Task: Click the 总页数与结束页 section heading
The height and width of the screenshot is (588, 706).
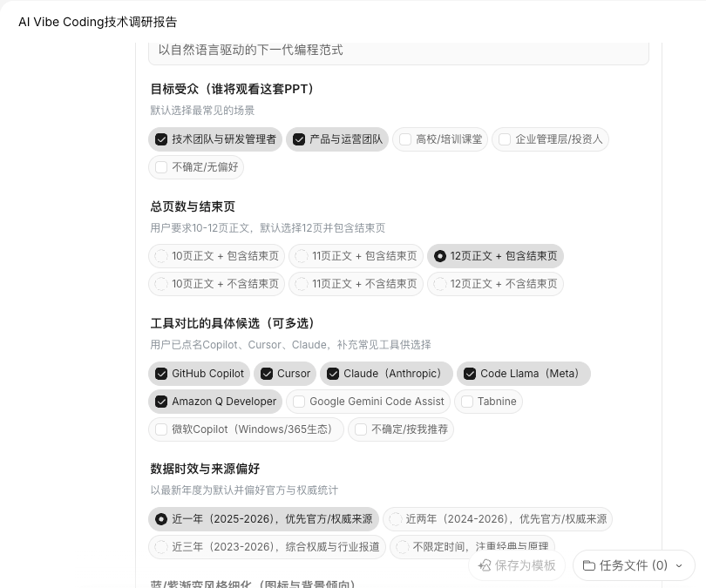Action: [193, 206]
